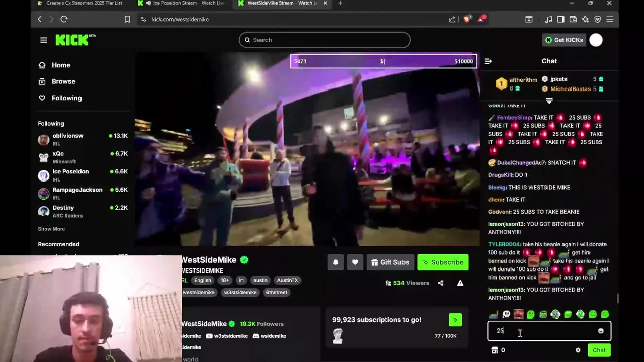
Task: Click the green gift button beside subscriptions goal
Action: pyautogui.click(x=455, y=320)
